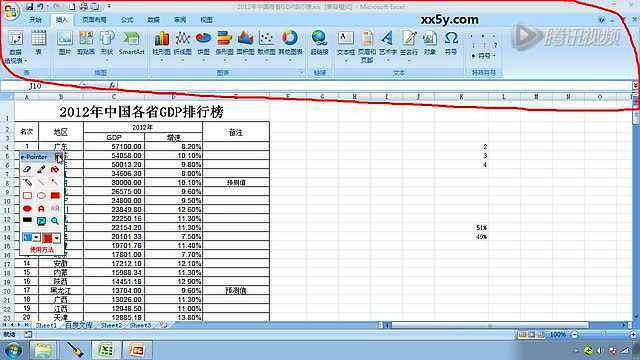The image size is (640, 360).
Task: Open clip art (剪贴画) pane
Action: pos(86,42)
